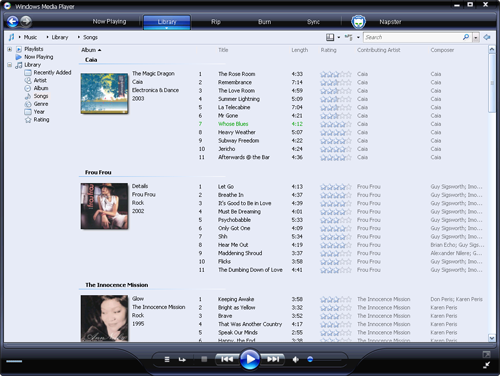
Task: Open the layout options dropdown arrow
Action: pos(339,37)
